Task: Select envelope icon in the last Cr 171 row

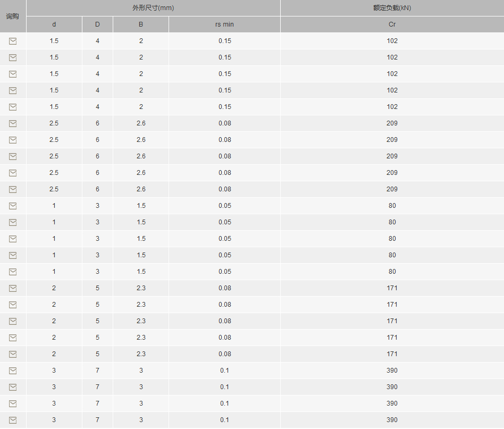Action: pyautogui.click(x=13, y=354)
